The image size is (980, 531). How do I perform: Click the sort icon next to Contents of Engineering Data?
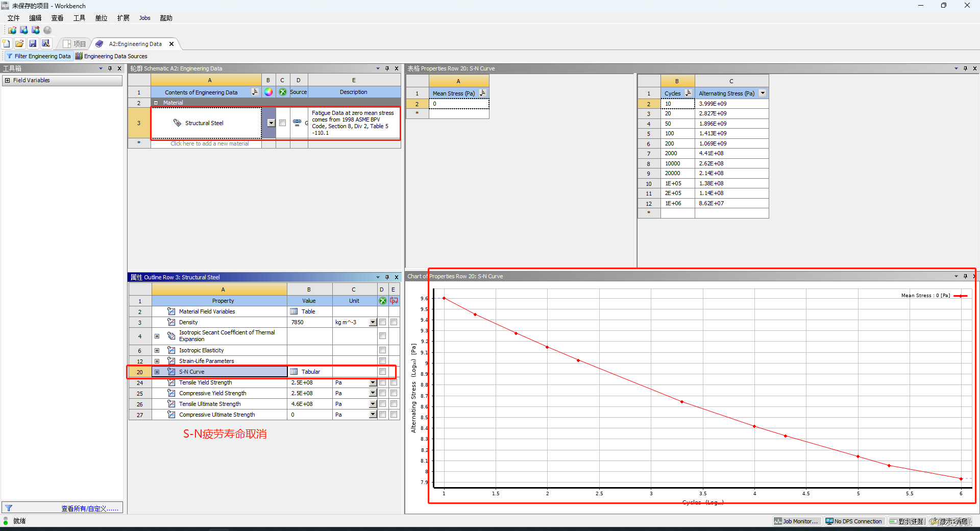[x=255, y=92]
